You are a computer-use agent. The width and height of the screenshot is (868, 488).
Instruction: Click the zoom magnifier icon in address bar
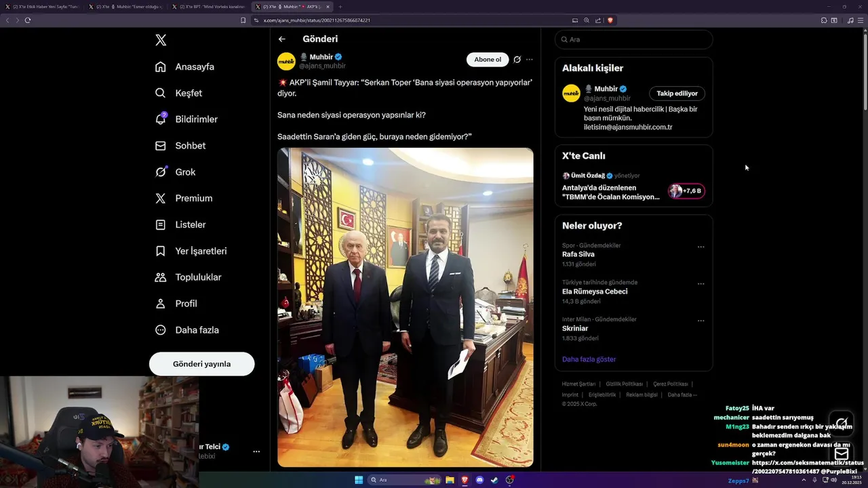(587, 20)
